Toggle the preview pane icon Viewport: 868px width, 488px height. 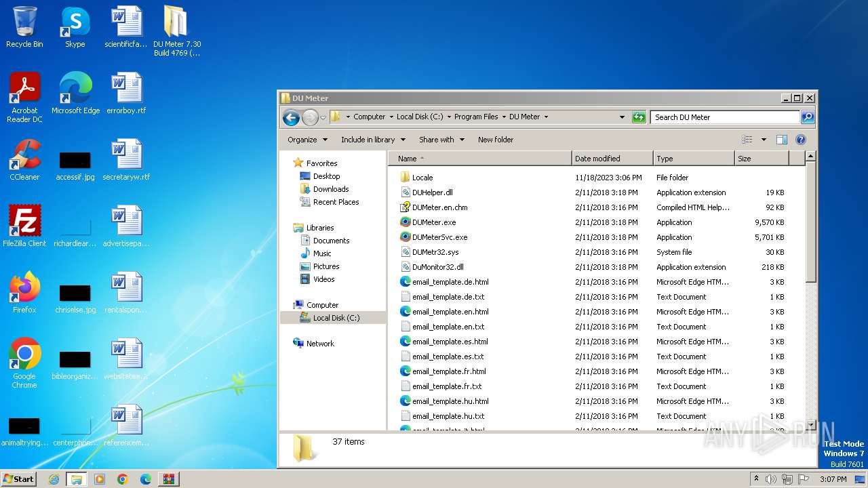click(781, 140)
